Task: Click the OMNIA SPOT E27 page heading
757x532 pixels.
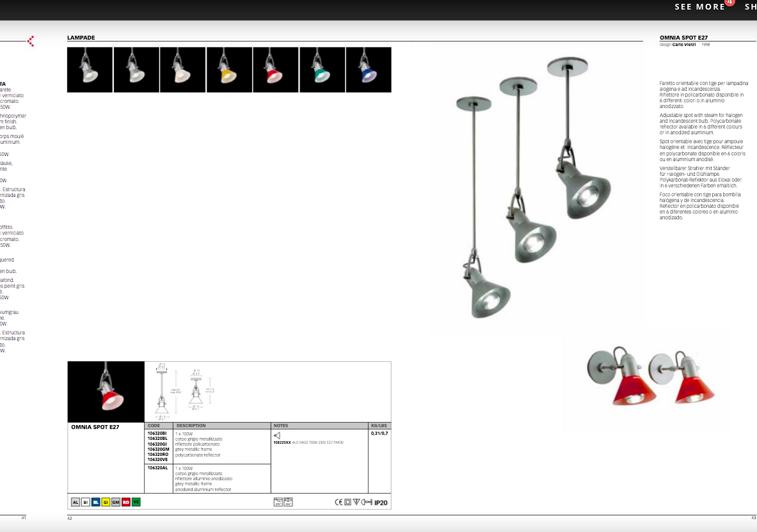Action: click(x=683, y=38)
